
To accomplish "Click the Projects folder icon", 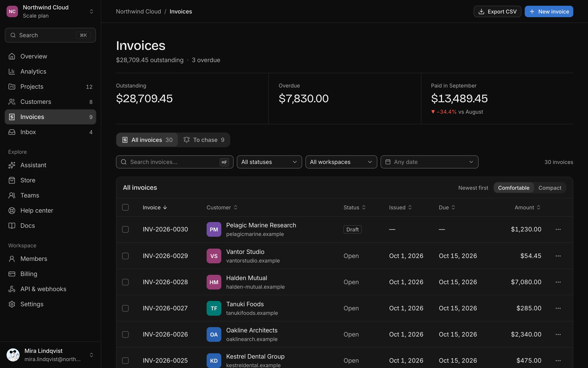I will click(x=12, y=86).
